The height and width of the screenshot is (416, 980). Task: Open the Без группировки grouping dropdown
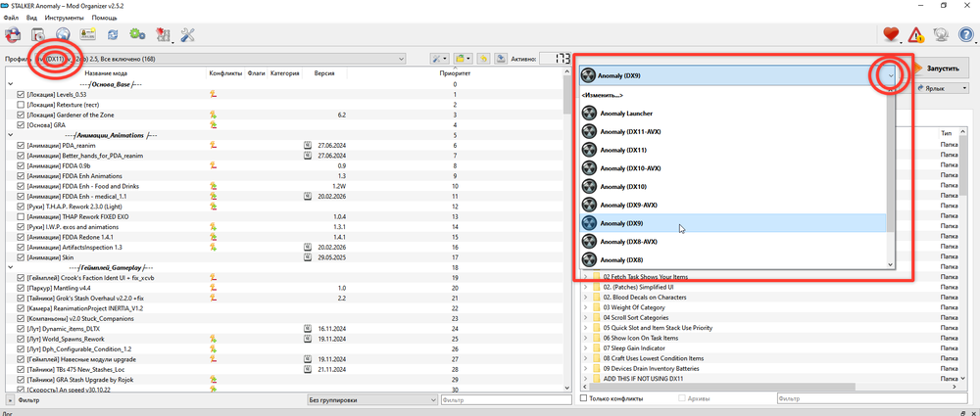[x=373, y=399]
